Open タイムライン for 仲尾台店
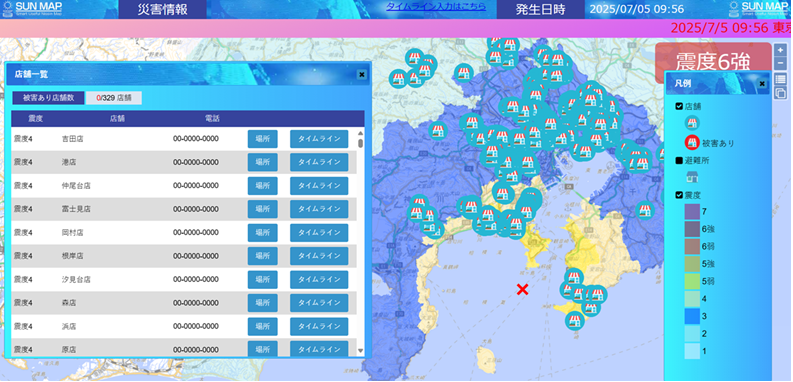 (x=319, y=186)
